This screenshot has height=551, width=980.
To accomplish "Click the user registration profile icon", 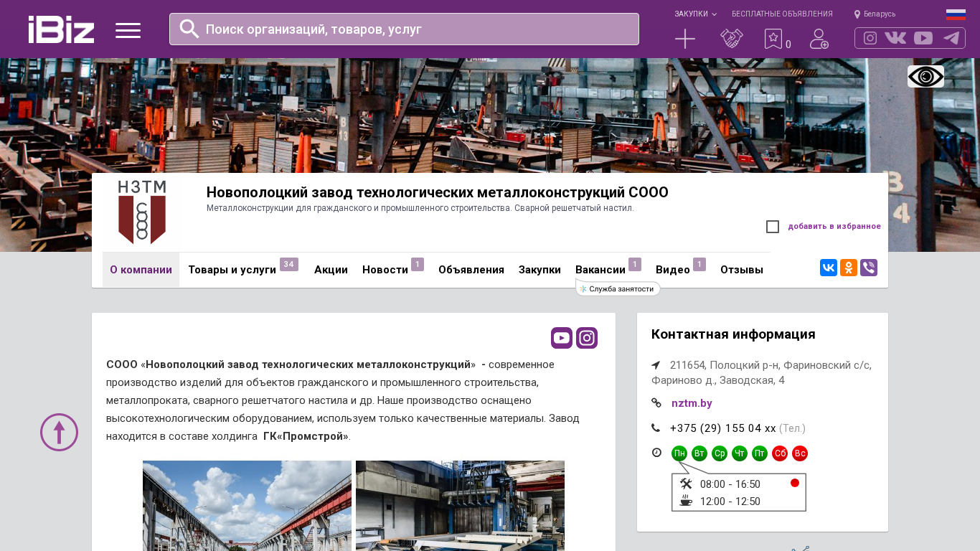I will click(819, 39).
